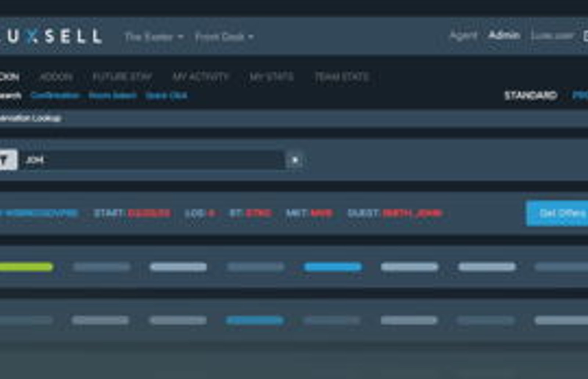Choose the STANDARD option
Image resolution: width=588 pixels, height=379 pixels.
click(x=531, y=96)
